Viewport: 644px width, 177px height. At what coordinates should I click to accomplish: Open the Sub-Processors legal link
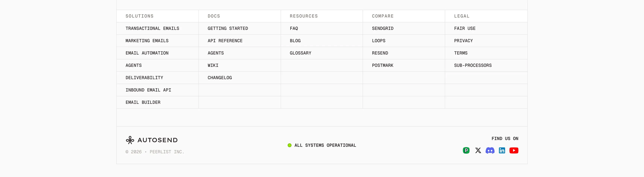click(473, 65)
